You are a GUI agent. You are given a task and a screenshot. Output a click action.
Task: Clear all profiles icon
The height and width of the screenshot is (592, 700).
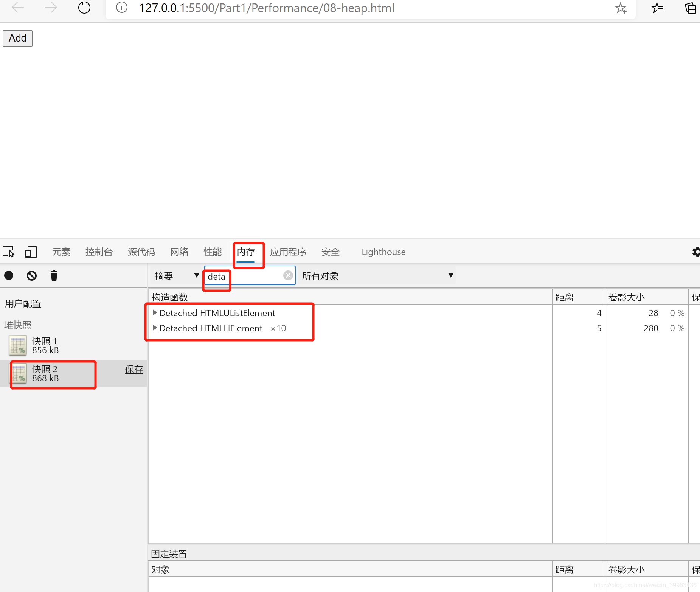pyautogui.click(x=32, y=275)
